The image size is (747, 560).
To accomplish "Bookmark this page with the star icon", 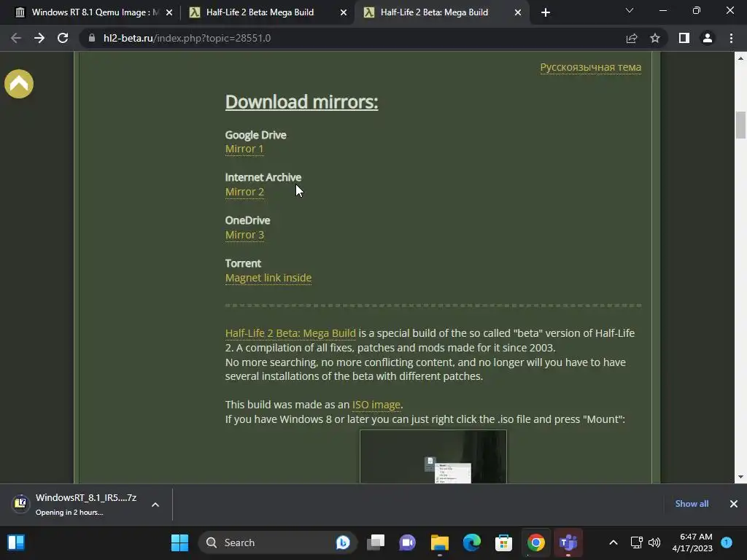I will [x=655, y=38].
